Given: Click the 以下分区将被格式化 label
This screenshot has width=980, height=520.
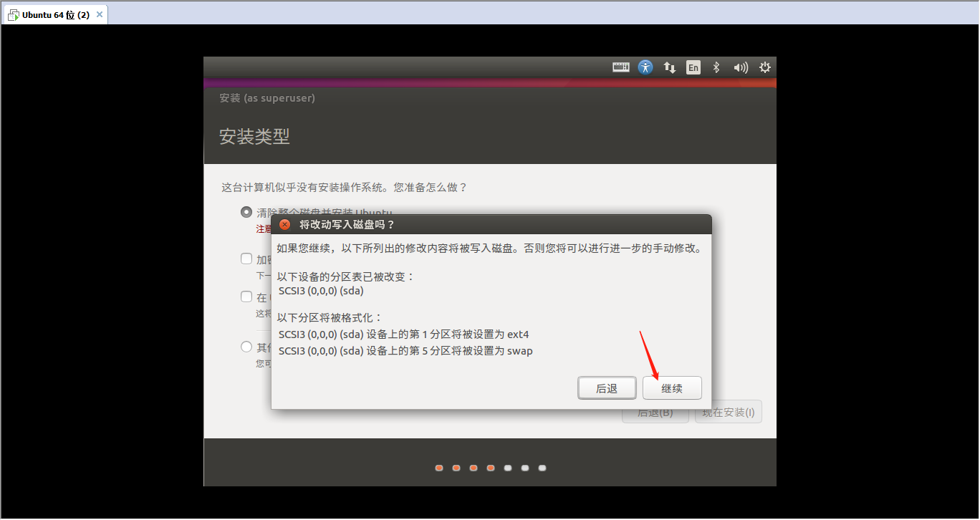Looking at the screenshot, I should 330,317.
